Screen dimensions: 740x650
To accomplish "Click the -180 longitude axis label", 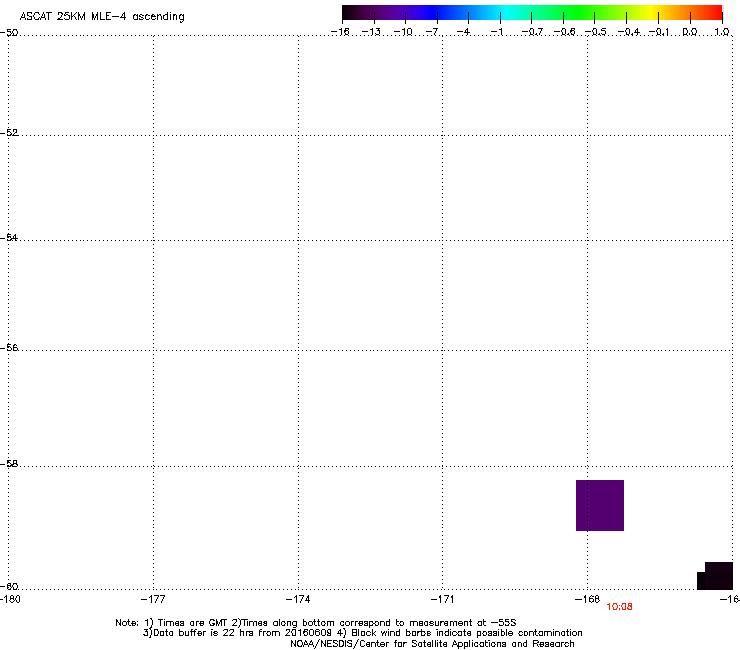I will pos(10,599).
